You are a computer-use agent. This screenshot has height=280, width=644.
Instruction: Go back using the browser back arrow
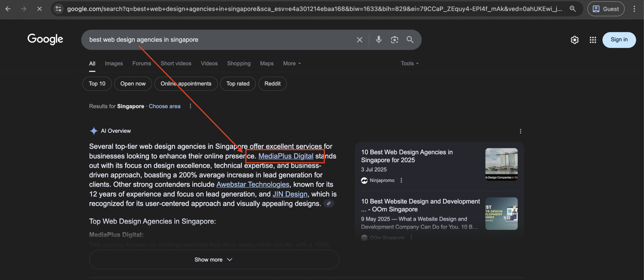click(8, 9)
